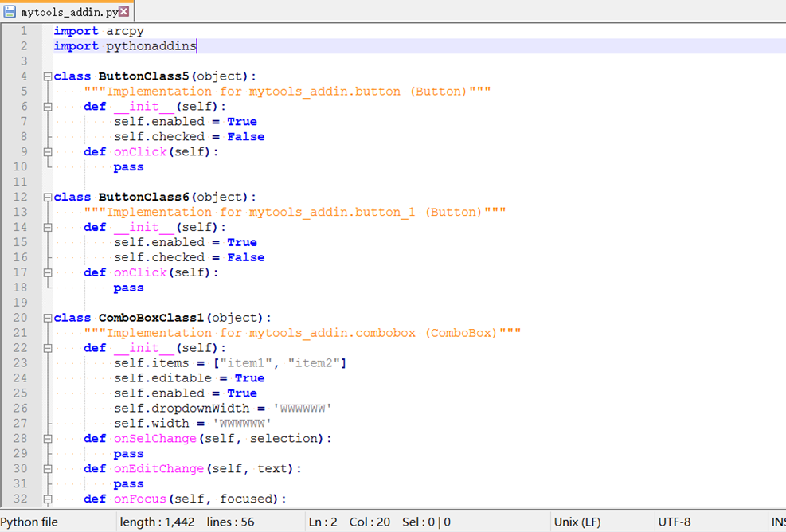Click the onSelChange method name

coord(155,439)
